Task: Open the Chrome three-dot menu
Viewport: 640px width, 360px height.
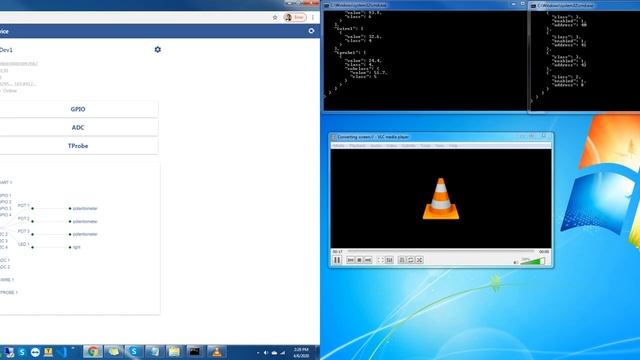Action: pos(313,17)
